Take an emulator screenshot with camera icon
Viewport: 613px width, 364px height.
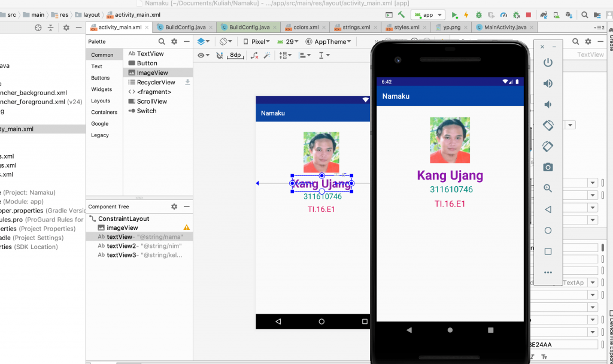click(547, 167)
